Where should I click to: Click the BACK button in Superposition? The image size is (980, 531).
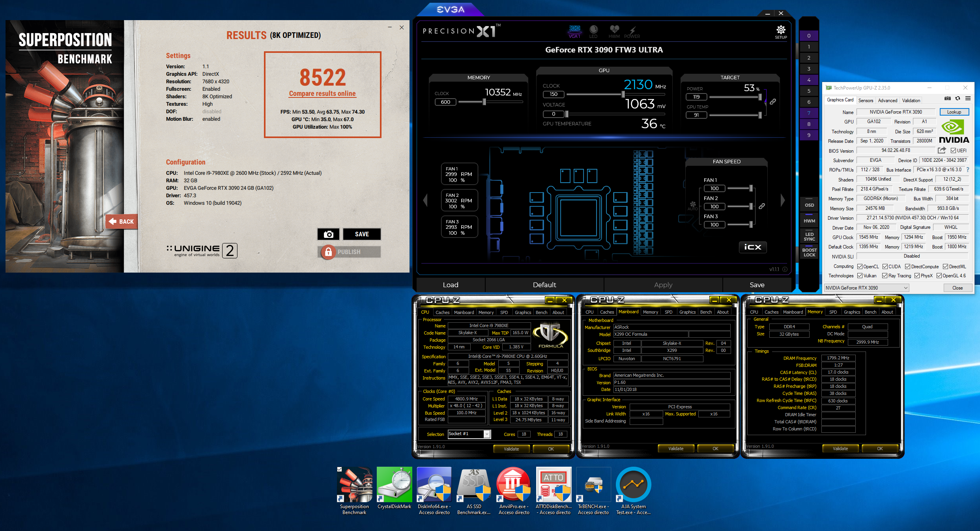[122, 222]
